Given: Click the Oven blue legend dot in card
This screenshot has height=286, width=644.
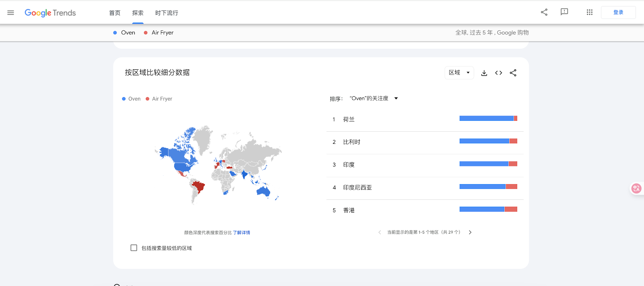Looking at the screenshot, I should click(124, 99).
